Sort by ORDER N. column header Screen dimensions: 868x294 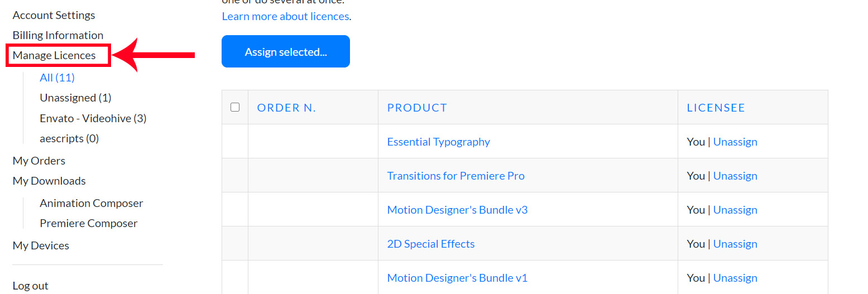point(286,108)
